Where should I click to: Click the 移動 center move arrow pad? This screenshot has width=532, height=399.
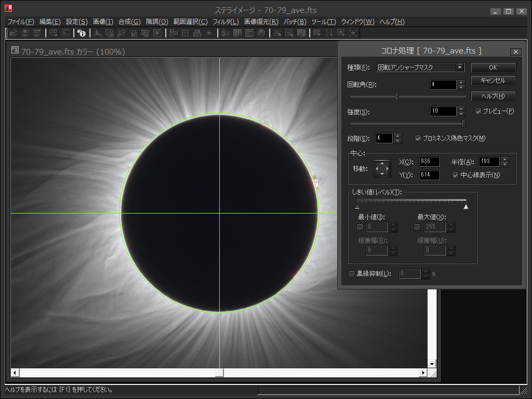[x=382, y=168]
